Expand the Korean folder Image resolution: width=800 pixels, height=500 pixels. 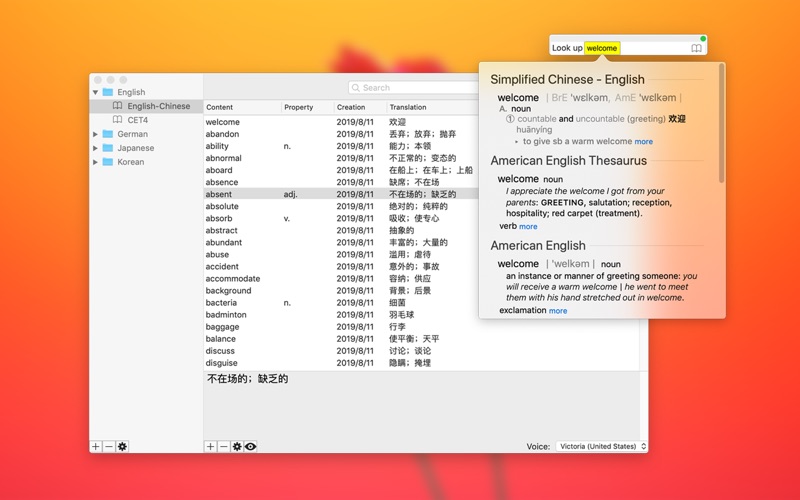pyautogui.click(x=95, y=162)
